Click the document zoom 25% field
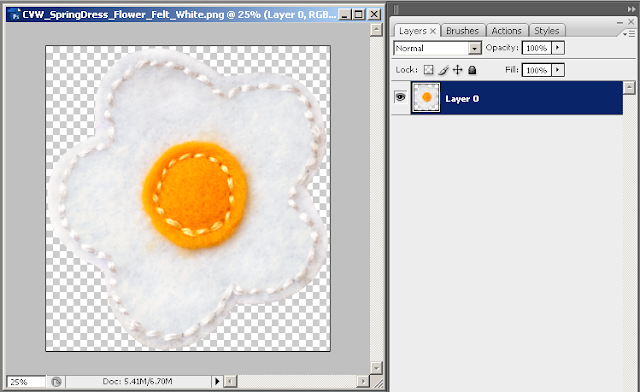 (26, 382)
